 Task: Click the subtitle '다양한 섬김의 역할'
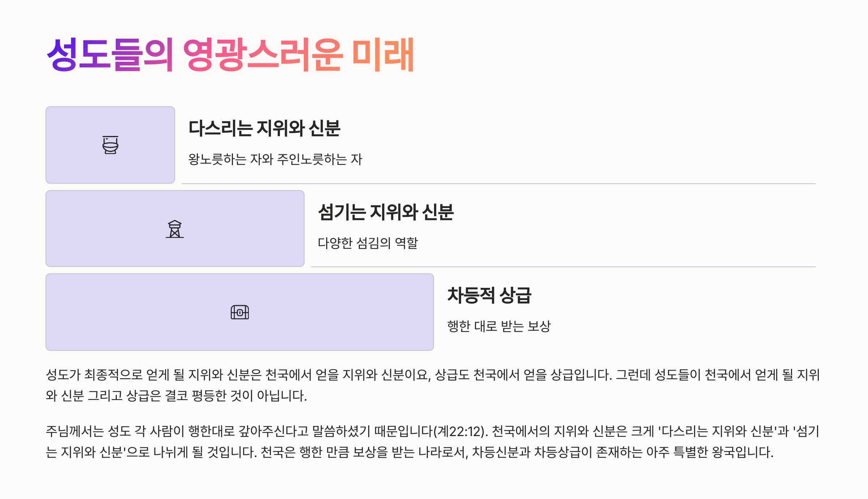click(x=368, y=243)
